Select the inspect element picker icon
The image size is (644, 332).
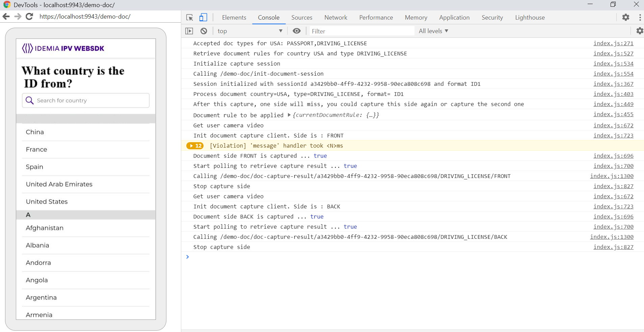[190, 18]
